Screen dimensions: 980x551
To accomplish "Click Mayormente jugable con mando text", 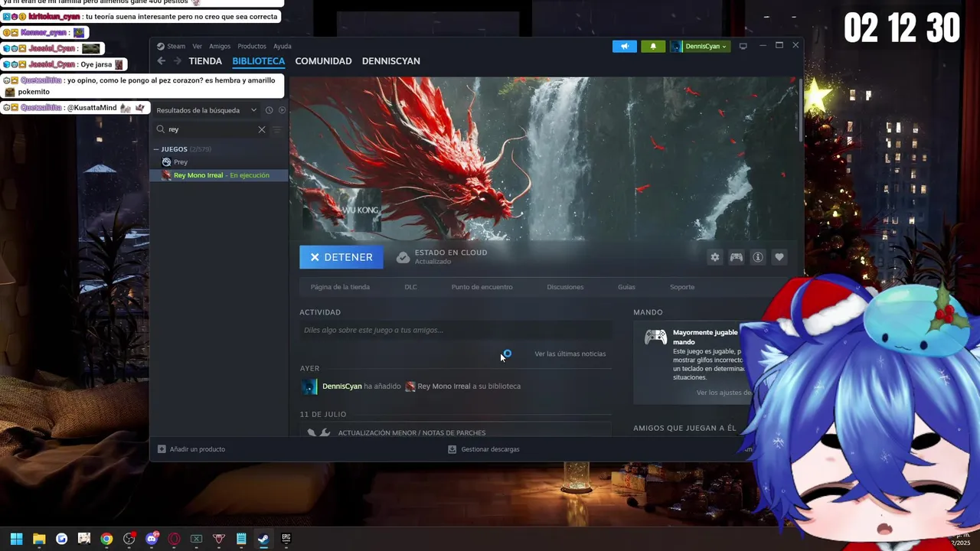I will click(x=705, y=337).
